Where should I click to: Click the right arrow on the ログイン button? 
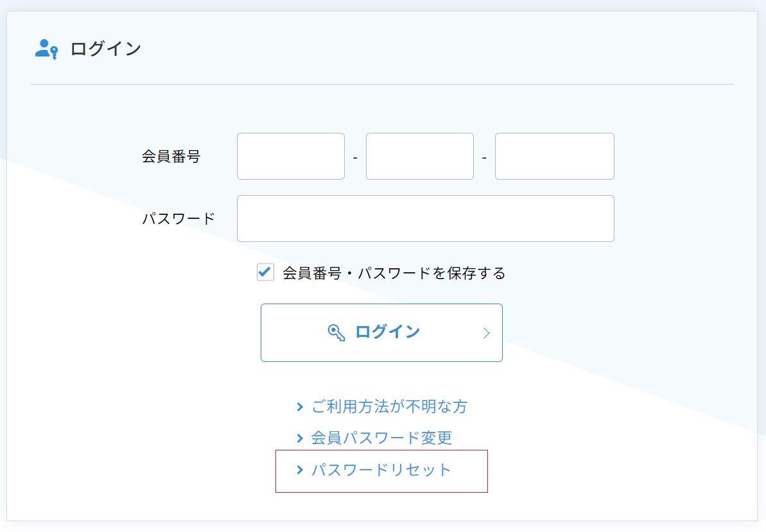pos(486,333)
